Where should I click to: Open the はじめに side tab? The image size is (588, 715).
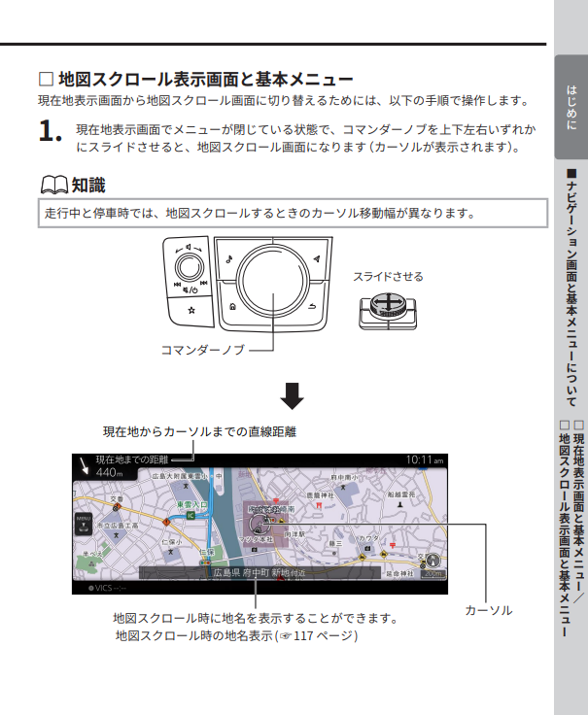[x=571, y=107]
